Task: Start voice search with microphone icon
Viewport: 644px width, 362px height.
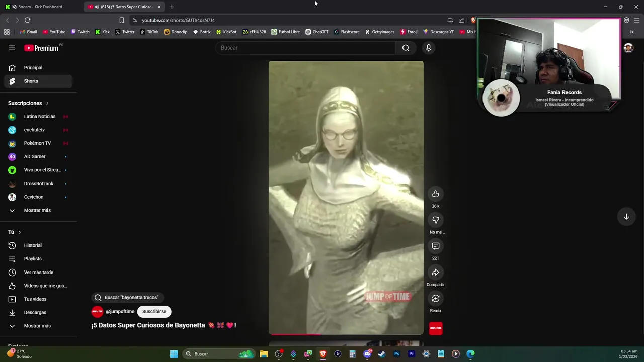Action: [429, 48]
